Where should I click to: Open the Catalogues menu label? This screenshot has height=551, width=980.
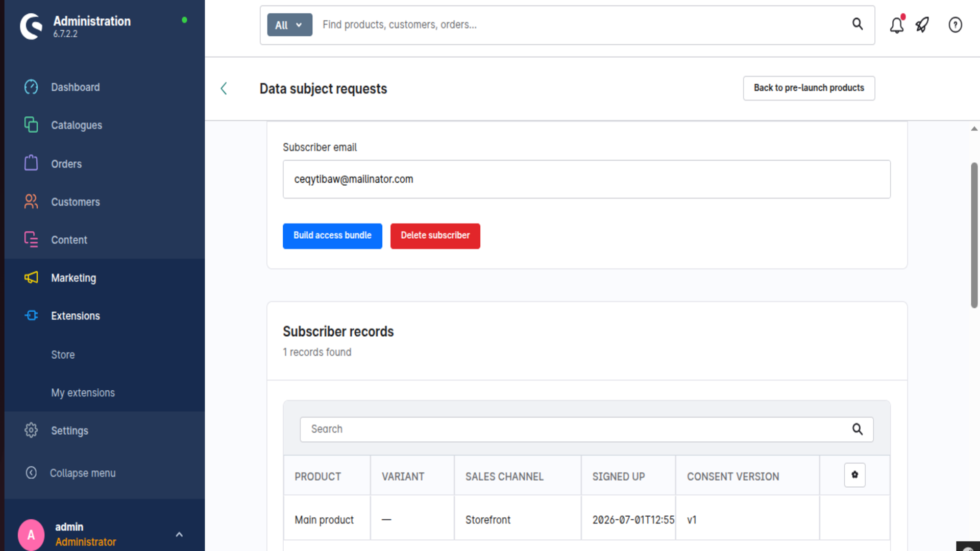[x=77, y=126]
